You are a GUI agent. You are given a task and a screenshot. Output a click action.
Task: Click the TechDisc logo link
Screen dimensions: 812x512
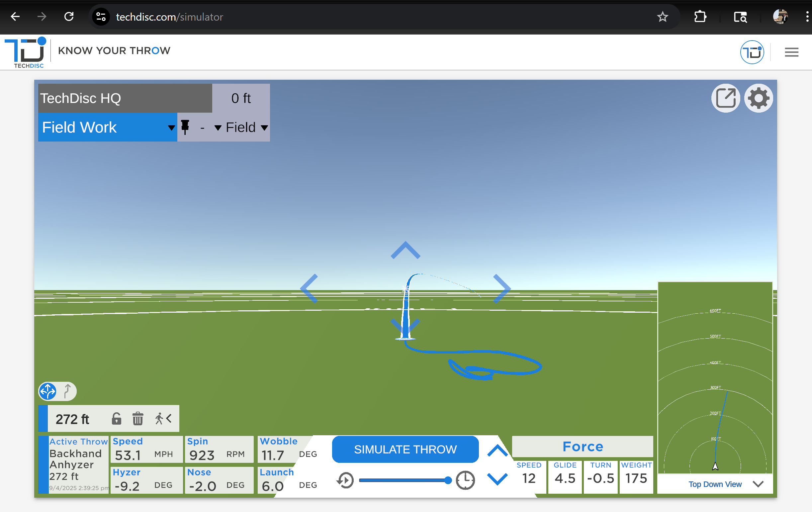click(x=26, y=52)
